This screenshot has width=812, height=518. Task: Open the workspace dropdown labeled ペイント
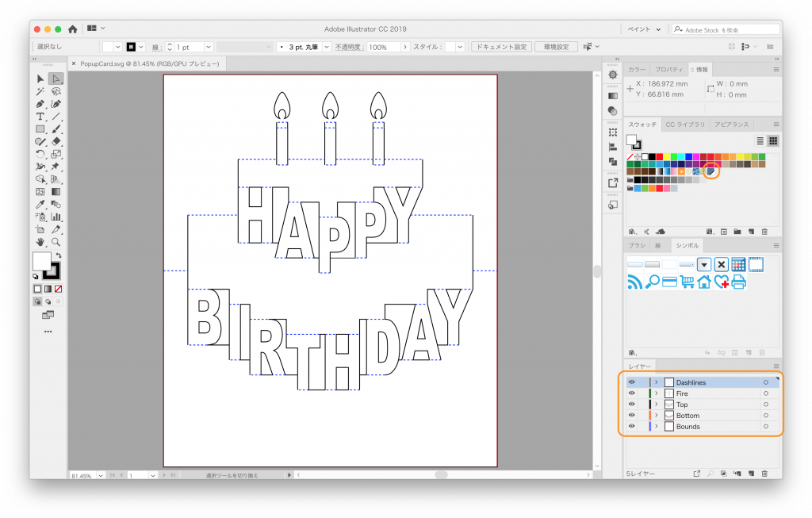(x=643, y=29)
